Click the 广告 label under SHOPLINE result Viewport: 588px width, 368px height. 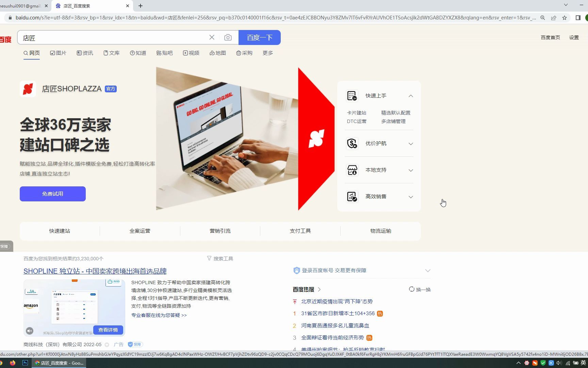pyautogui.click(x=118, y=344)
